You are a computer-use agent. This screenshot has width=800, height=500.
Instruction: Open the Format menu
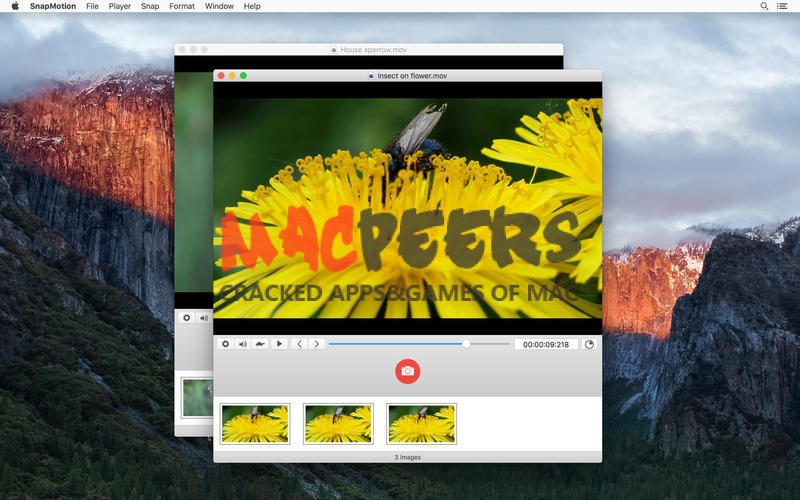[182, 6]
